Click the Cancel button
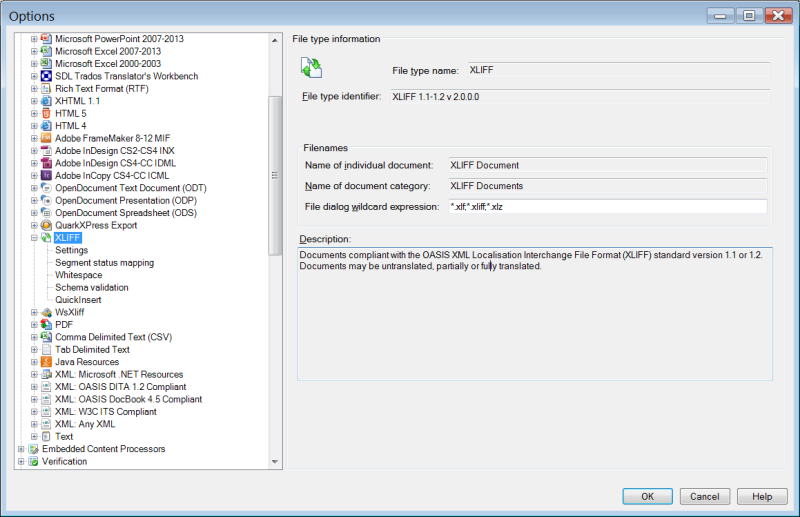The image size is (800, 517). click(x=705, y=496)
